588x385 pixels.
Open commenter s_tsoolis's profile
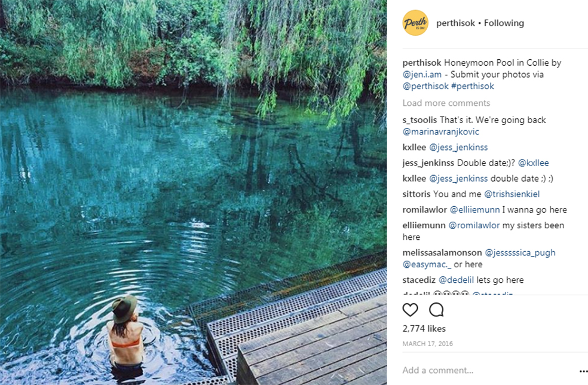[419, 120]
